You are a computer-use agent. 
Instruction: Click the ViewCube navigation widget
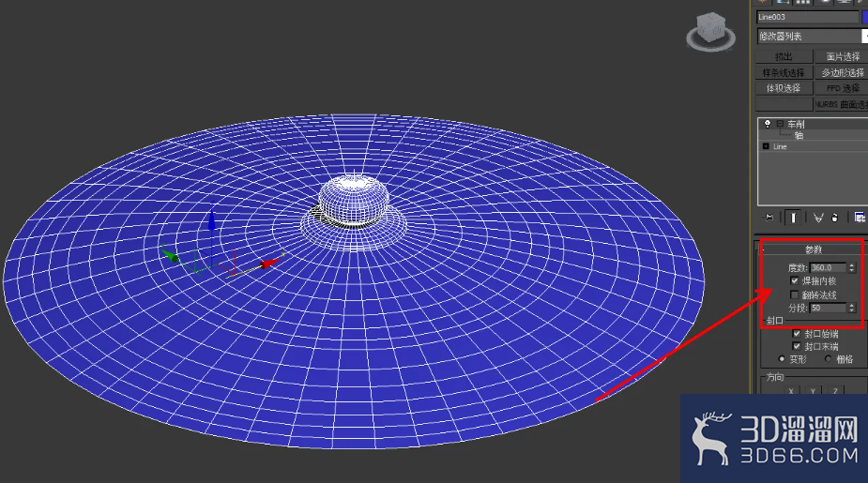click(710, 32)
